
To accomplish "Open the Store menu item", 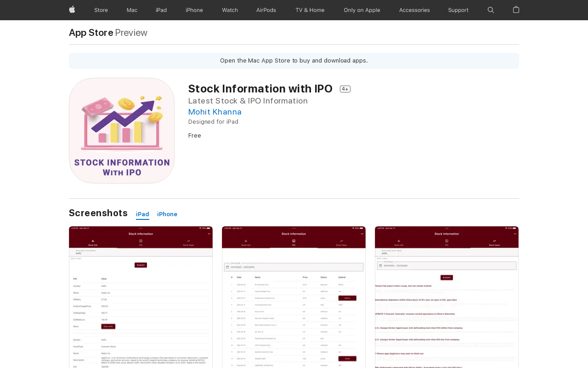I will 101,10.
